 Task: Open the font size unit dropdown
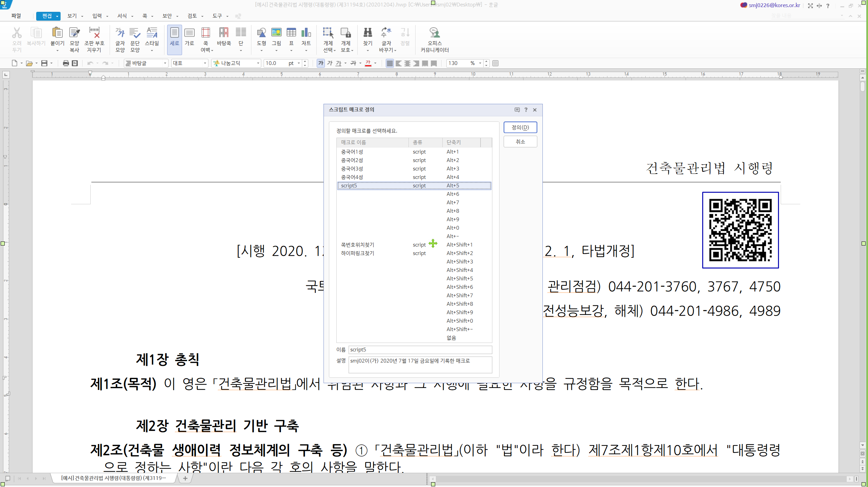[x=299, y=63]
